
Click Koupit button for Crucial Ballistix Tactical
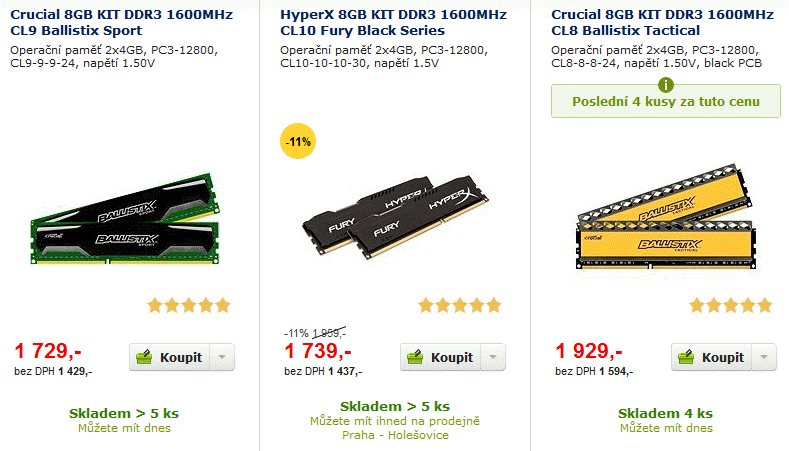[710, 357]
